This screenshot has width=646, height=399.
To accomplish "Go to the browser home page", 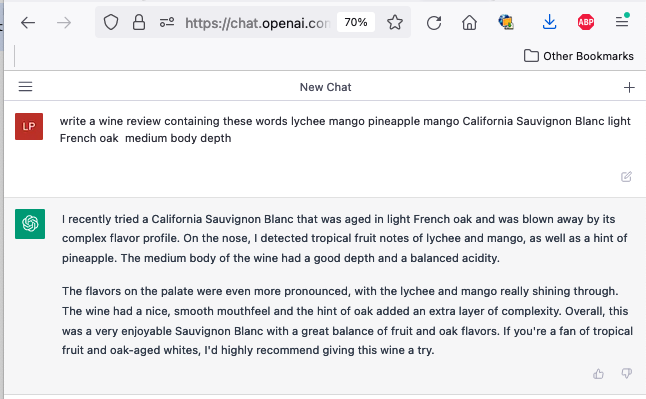I will [469, 23].
